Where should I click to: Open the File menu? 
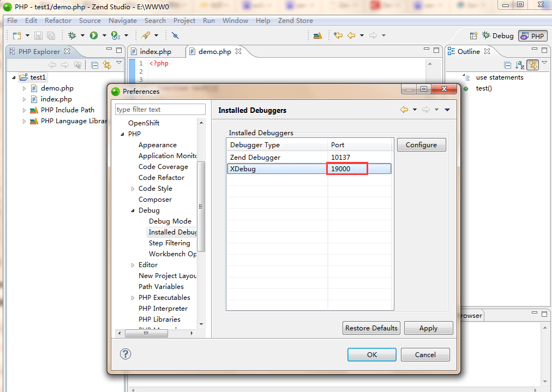coord(12,20)
